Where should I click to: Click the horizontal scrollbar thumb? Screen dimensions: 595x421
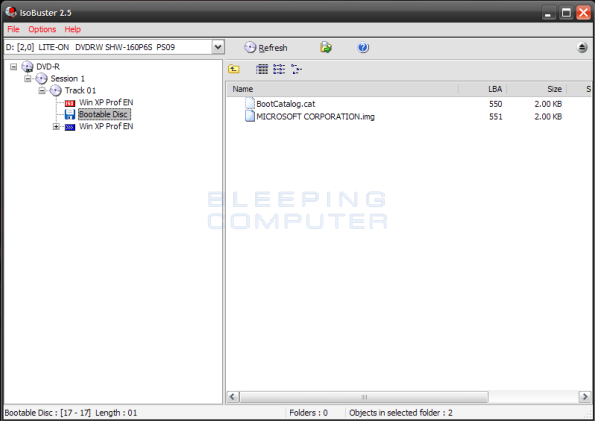click(x=364, y=397)
